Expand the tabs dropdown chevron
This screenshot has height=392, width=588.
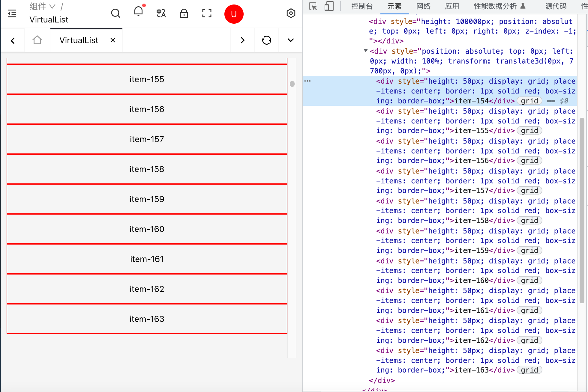tap(290, 40)
